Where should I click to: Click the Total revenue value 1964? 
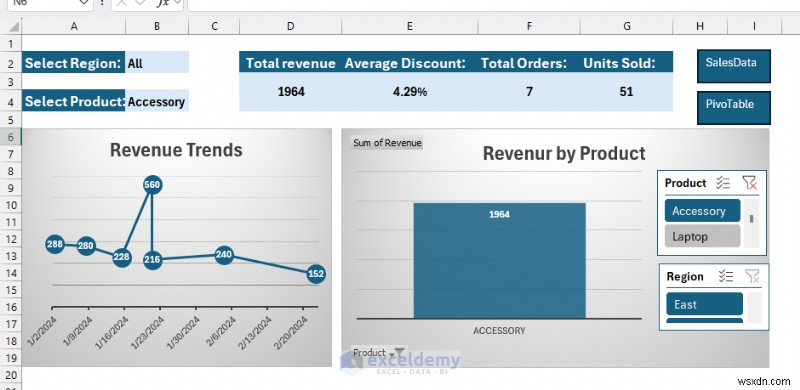(x=291, y=92)
